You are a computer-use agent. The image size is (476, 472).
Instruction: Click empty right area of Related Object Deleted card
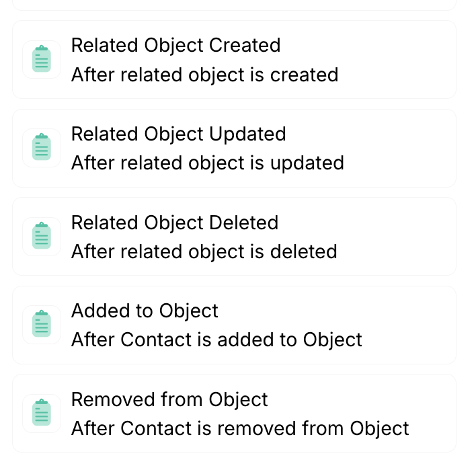[403, 237]
